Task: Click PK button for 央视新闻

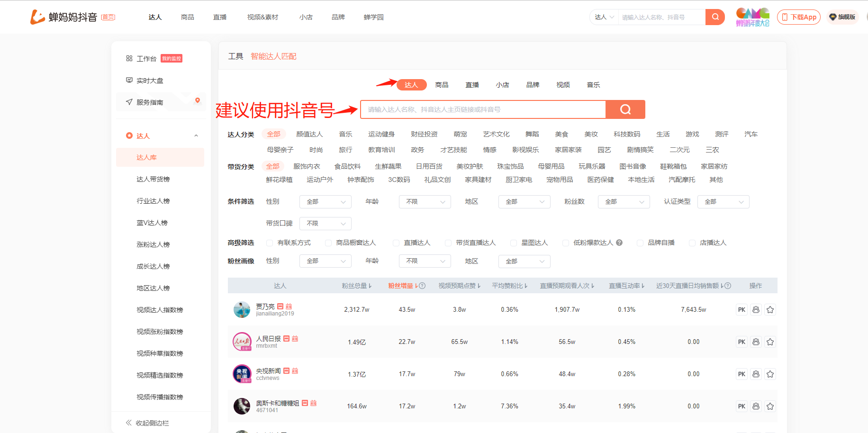Action: [741, 374]
